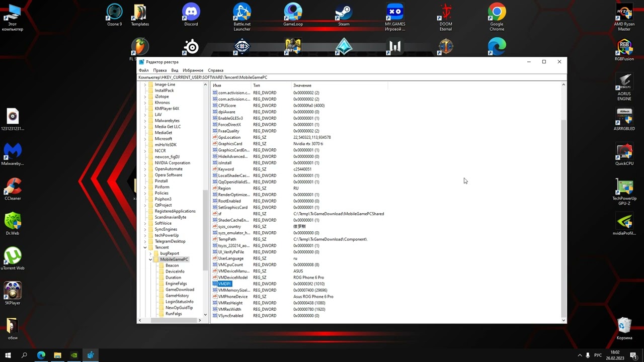Open the Справка menu

[215, 70]
